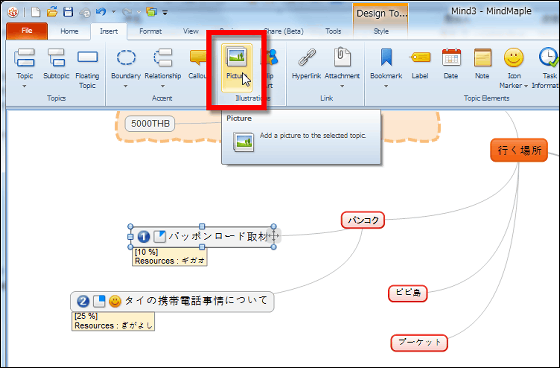Select the Insert ribbon tab

pos(109,31)
